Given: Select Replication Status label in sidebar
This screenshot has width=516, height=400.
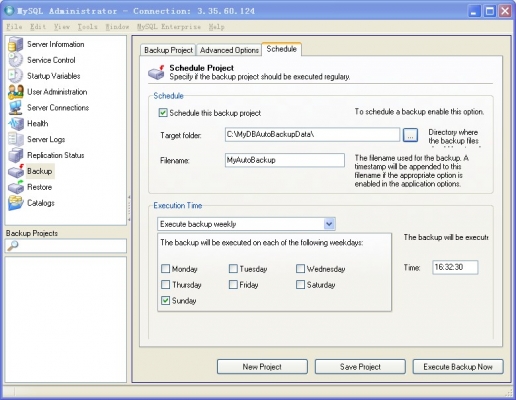Looking at the screenshot, I should [56, 155].
